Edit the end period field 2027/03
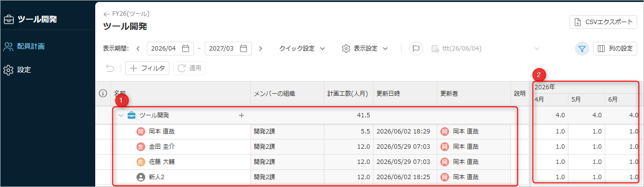This screenshot has width=644, height=187. [x=228, y=49]
